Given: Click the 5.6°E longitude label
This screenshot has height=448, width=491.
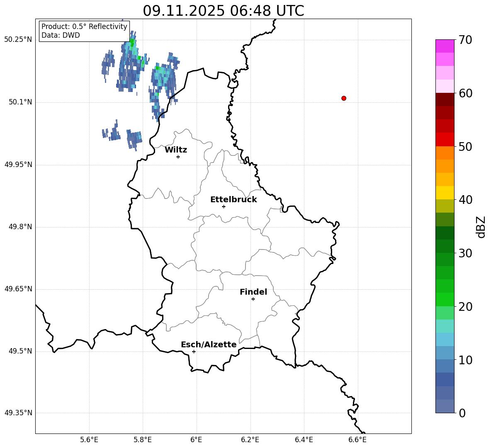Looking at the screenshot, I should 89,440.
